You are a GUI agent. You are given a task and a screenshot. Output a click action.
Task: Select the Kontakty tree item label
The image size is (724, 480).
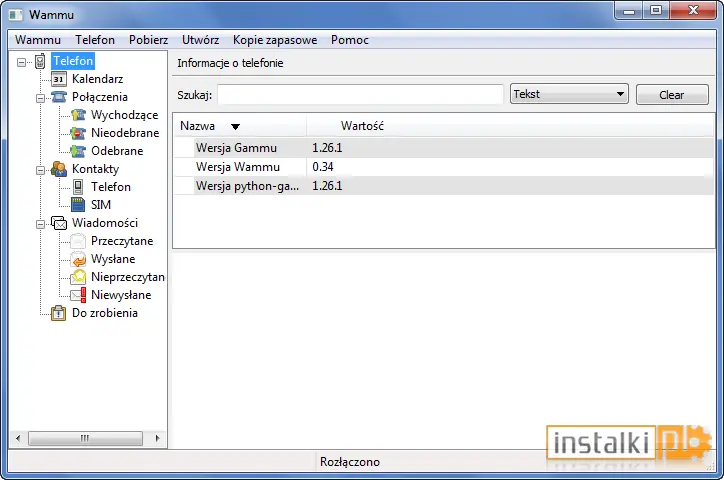96,169
